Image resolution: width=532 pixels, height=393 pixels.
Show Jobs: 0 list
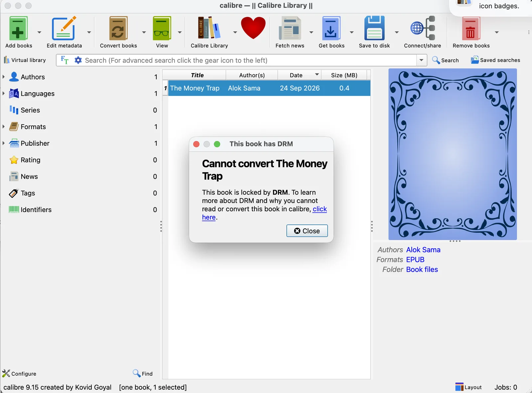point(506,387)
